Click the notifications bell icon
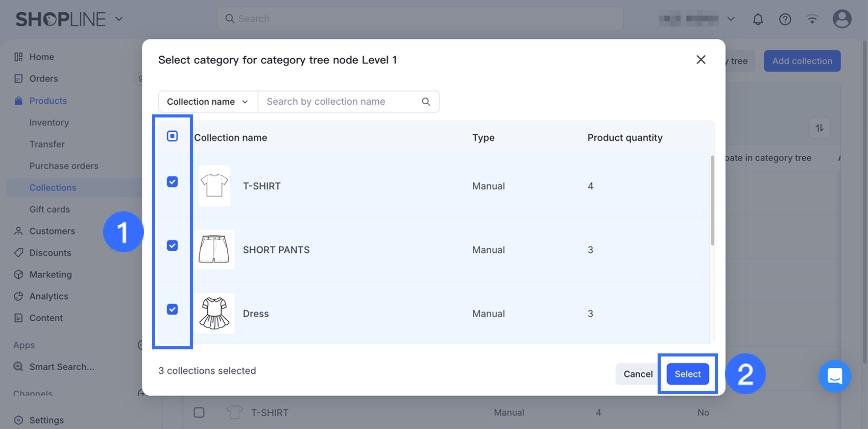Image resolution: width=868 pixels, height=429 pixels. [x=758, y=19]
